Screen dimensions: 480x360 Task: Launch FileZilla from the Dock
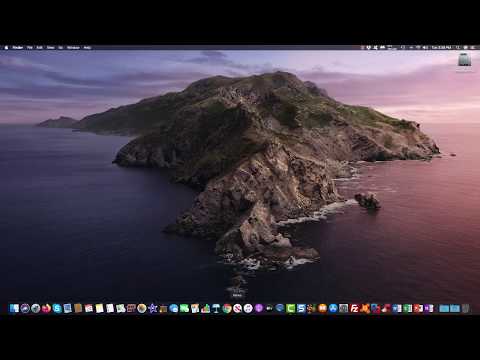(x=354, y=308)
